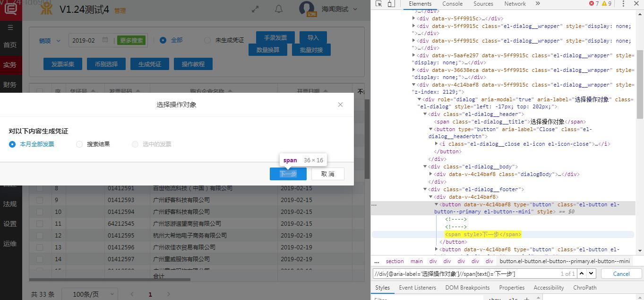
Task: Check the checkbox for row 9
Action: (40, 200)
